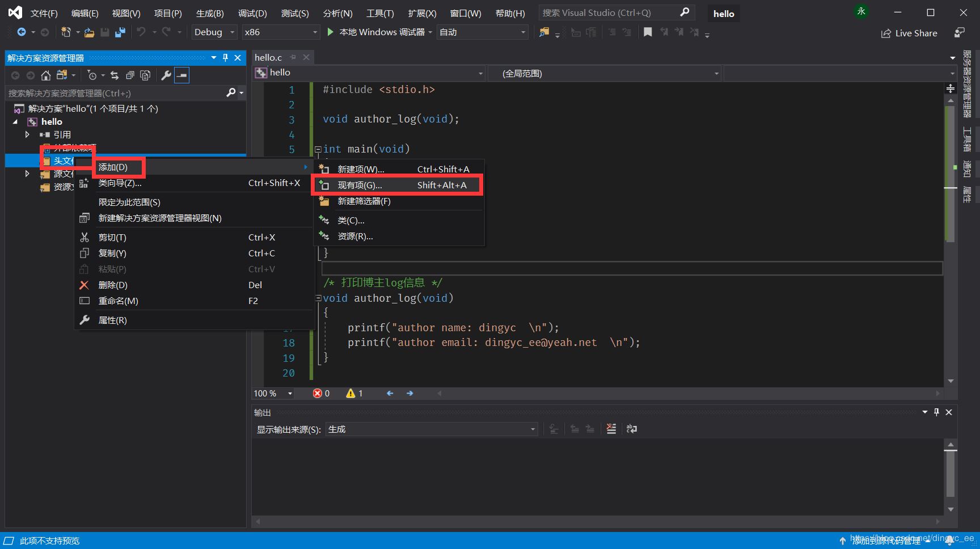Expand the 引用 tree node
The height and width of the screenshot is (549, 980).
[27, 134]
